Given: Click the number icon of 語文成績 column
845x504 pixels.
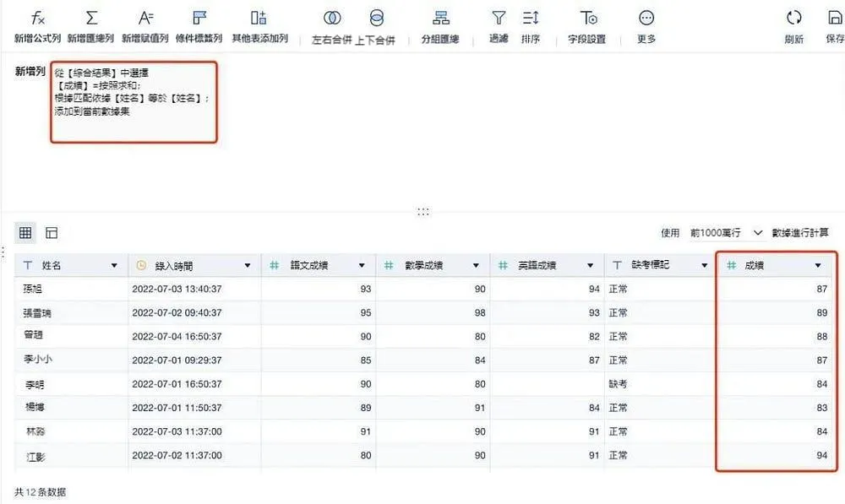Looking at the screenshot, I should [275, 265].
